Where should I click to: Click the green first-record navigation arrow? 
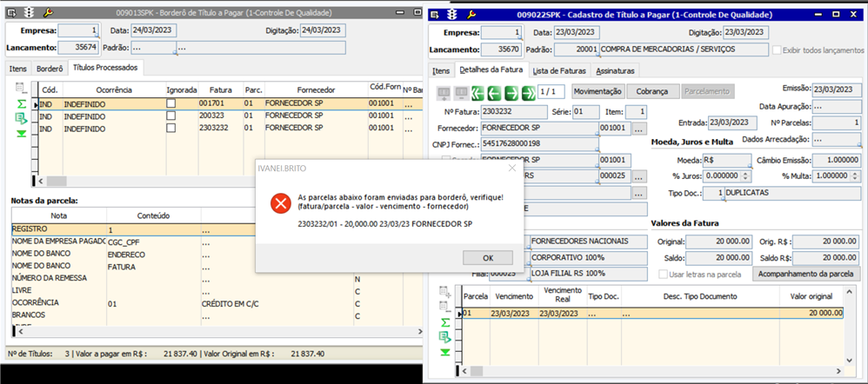pyautogui.click(x=477, y=92)
